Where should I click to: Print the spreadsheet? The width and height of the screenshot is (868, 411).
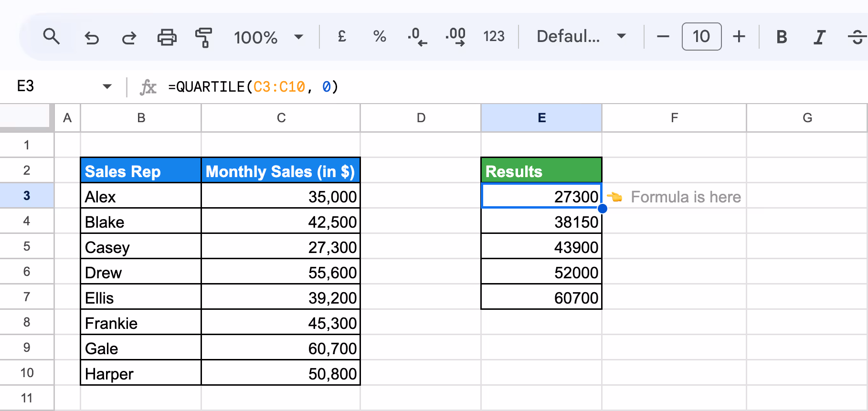click(x=167, y=37)
